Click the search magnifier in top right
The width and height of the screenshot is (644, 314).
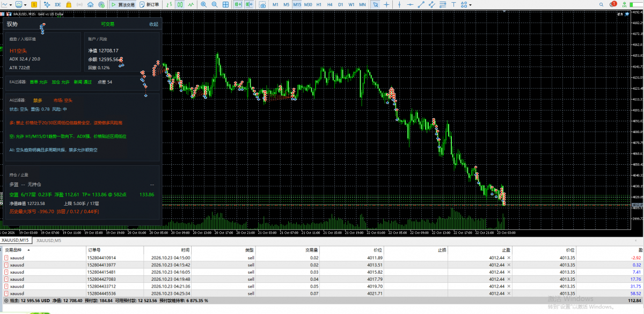(601, 4)
